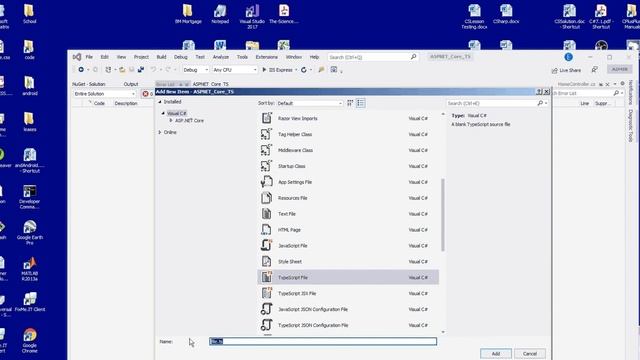Collapse the Visual C# tree node
640x360 pixels.
[x=163, y=113]
